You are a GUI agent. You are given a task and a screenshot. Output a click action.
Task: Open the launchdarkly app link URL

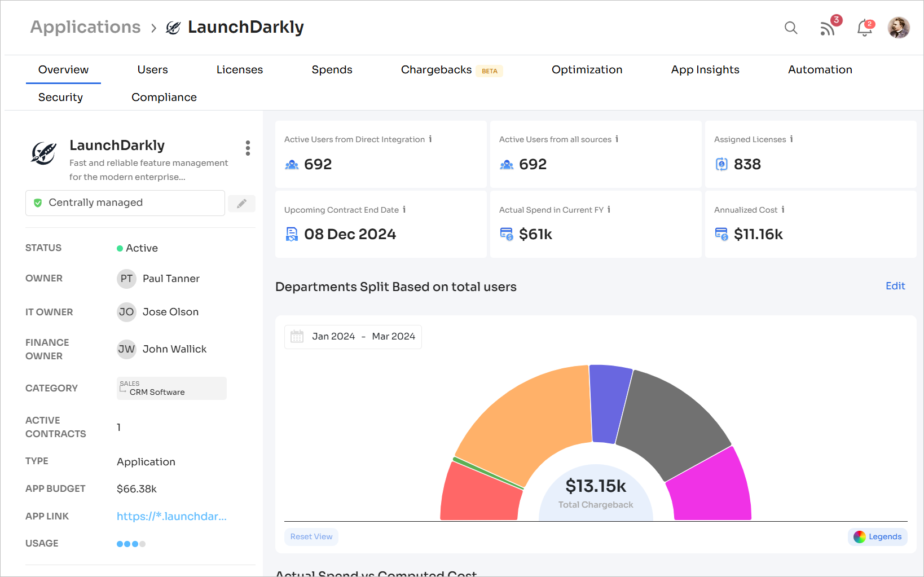point(171,517)
